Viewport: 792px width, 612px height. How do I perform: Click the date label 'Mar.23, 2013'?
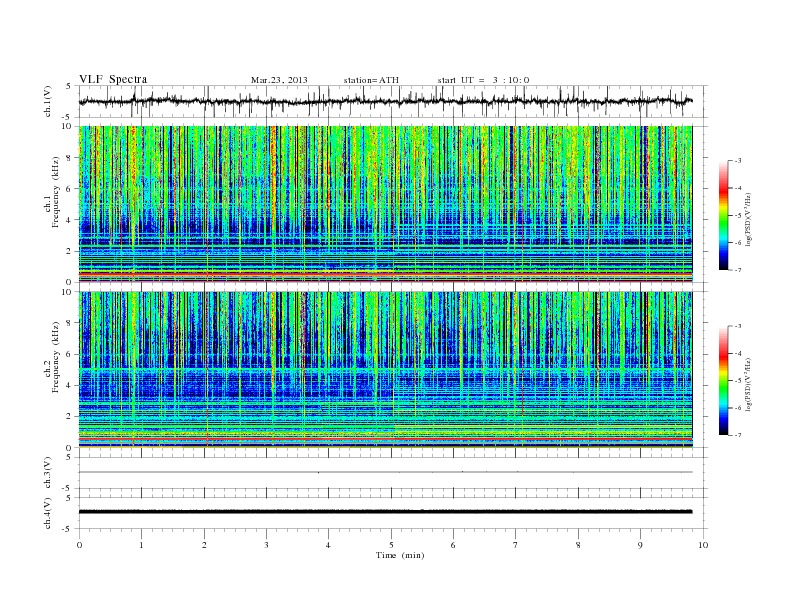(279, 80)
